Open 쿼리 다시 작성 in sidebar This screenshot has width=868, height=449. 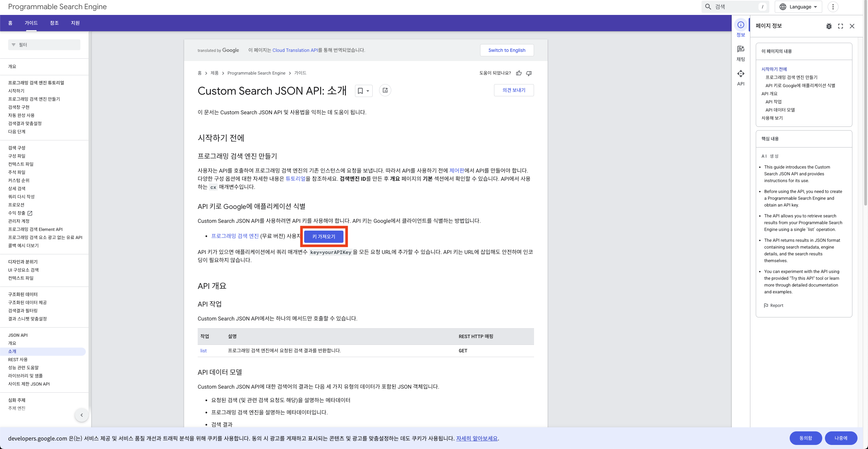coord(21,197)
